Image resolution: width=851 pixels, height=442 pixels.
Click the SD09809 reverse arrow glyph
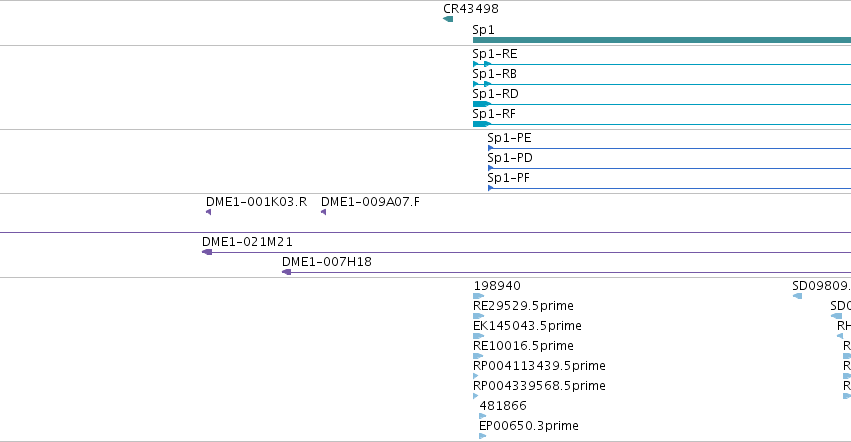coord(797,296)
